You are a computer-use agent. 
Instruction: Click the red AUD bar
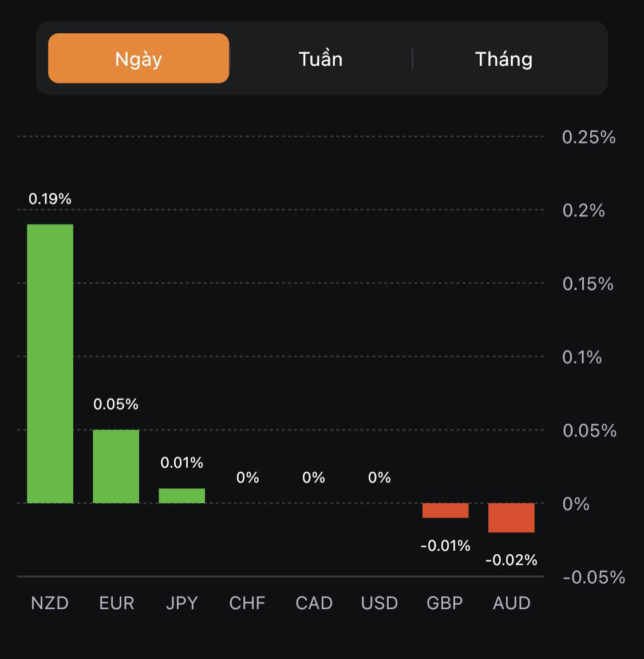click(511, 518)
